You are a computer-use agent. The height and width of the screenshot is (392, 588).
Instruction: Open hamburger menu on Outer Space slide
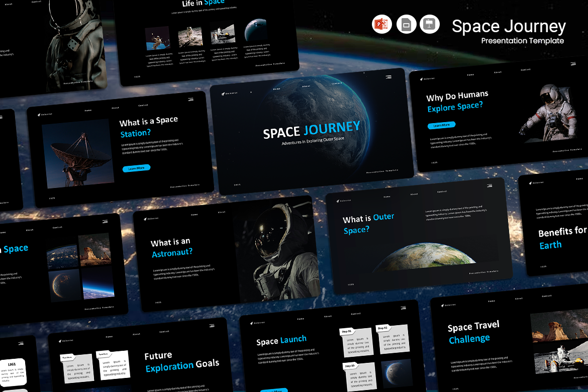[x=489, y=185]
